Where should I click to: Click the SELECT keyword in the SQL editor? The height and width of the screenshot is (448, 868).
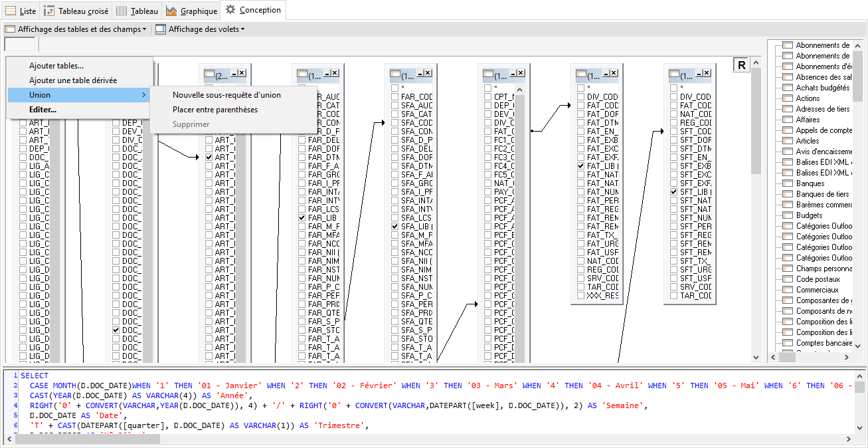(x=35, y=376)
